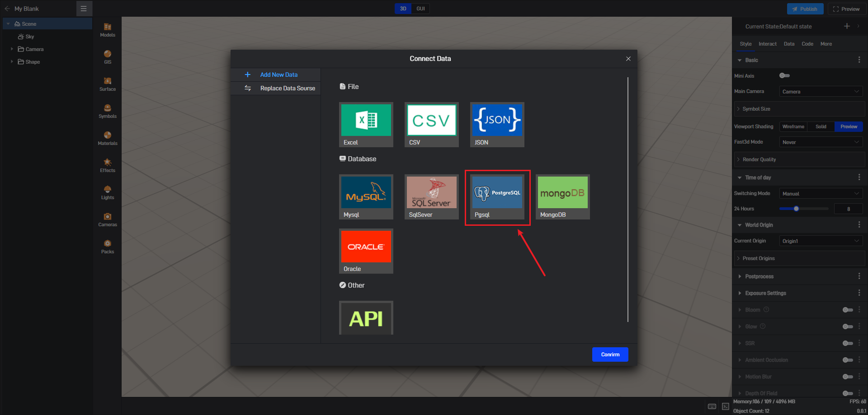This screenshot has height=415, width=868.
Task: Open the Symbols assets icon
Action: pyautogui.click(x=108, y=111)
